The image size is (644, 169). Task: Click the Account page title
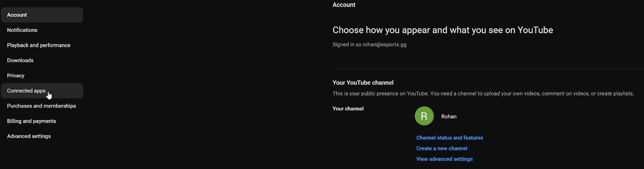tap(344, 5)
